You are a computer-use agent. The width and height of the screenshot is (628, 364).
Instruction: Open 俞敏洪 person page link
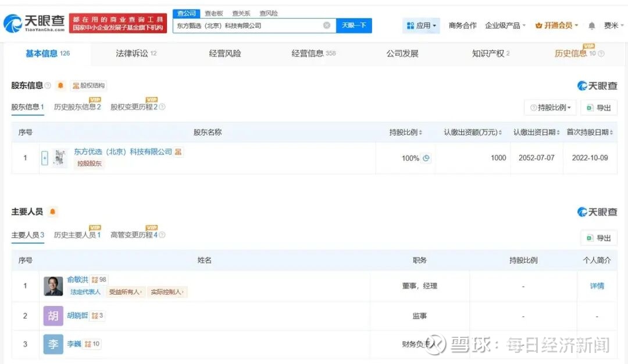click(x=78, y=280)
